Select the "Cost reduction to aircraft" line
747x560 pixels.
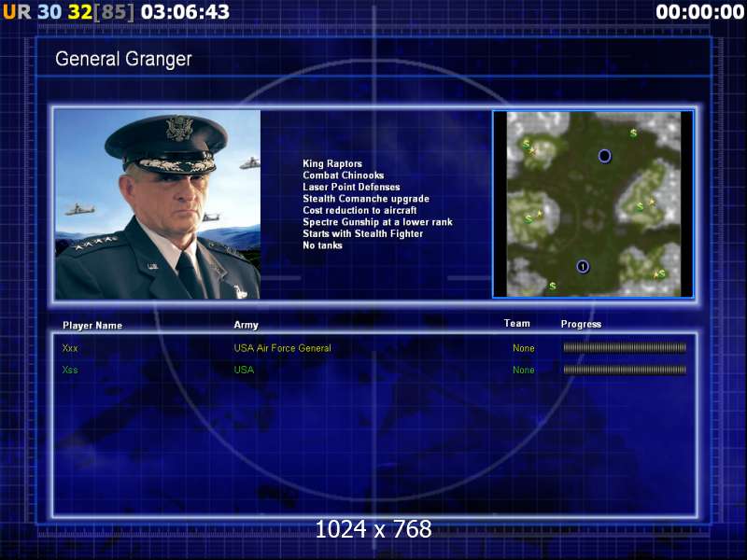tap(359, 211)
